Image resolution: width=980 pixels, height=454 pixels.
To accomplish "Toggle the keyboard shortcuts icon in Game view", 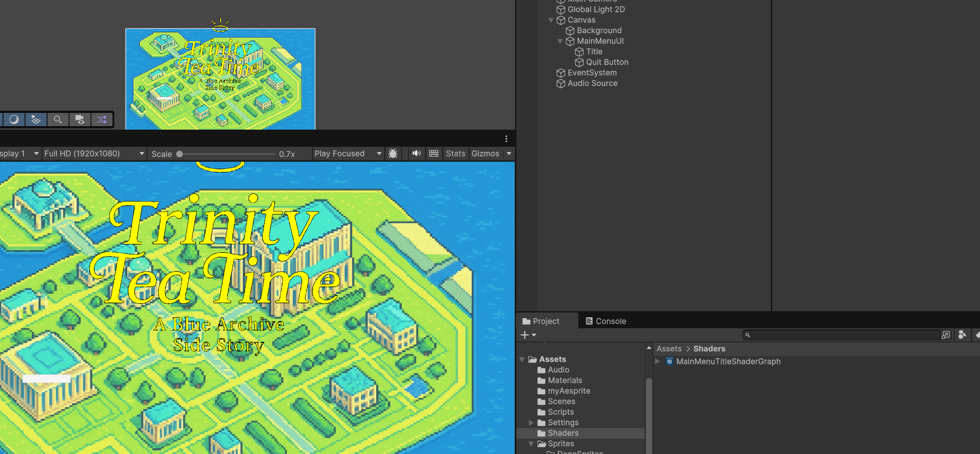I will click(x=434, y=153).
